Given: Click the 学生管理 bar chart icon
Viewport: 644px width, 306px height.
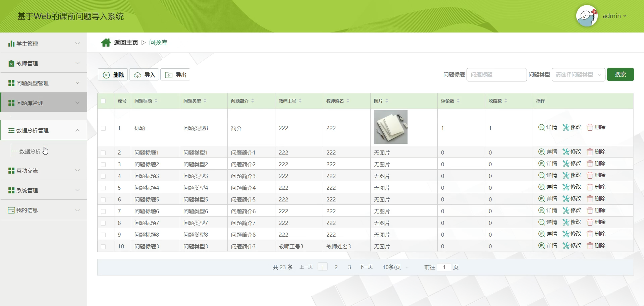Looking at the screenshot, I should click(11, 44).
